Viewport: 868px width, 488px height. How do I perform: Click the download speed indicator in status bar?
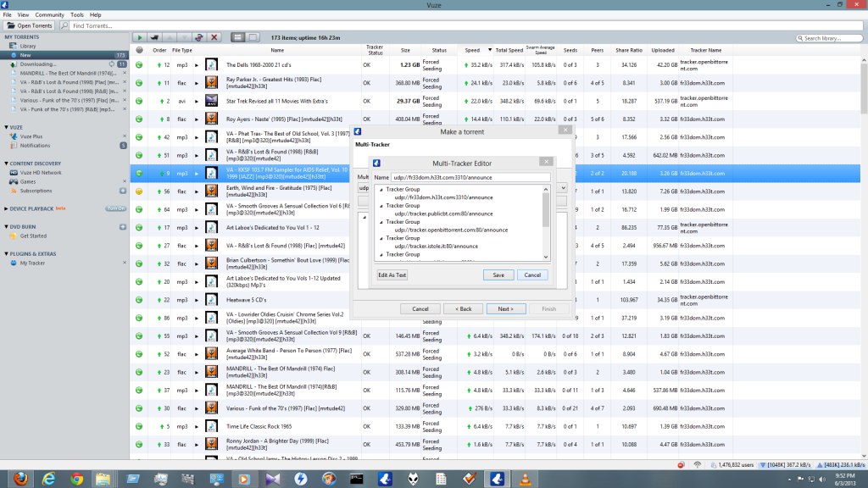coord(785,465)
